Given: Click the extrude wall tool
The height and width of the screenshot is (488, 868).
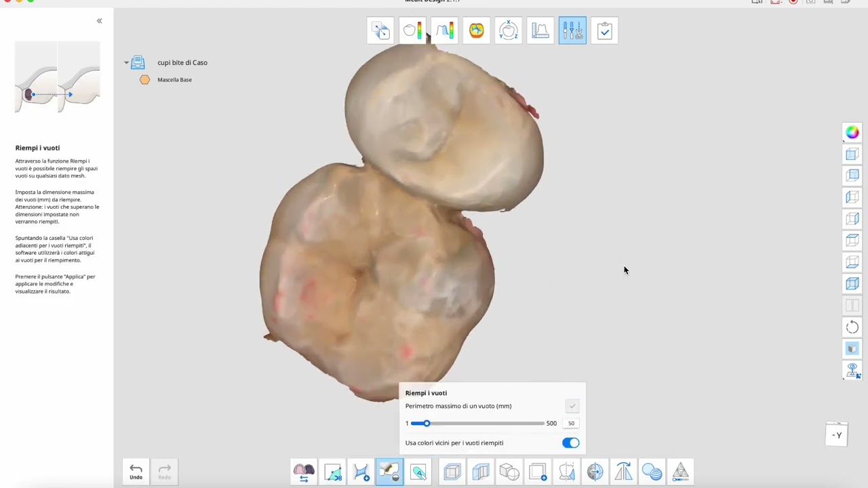Looking at the screenshot, I should click(481, 472).
